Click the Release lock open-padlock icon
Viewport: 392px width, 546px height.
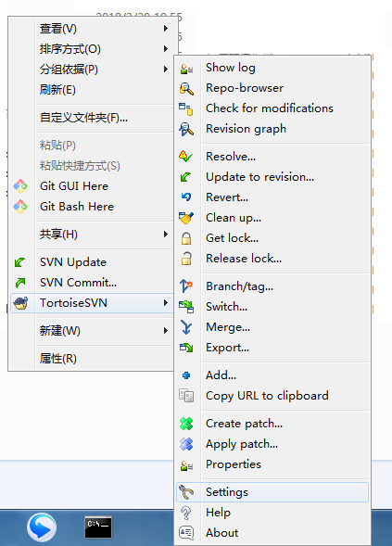click(186, 259)
